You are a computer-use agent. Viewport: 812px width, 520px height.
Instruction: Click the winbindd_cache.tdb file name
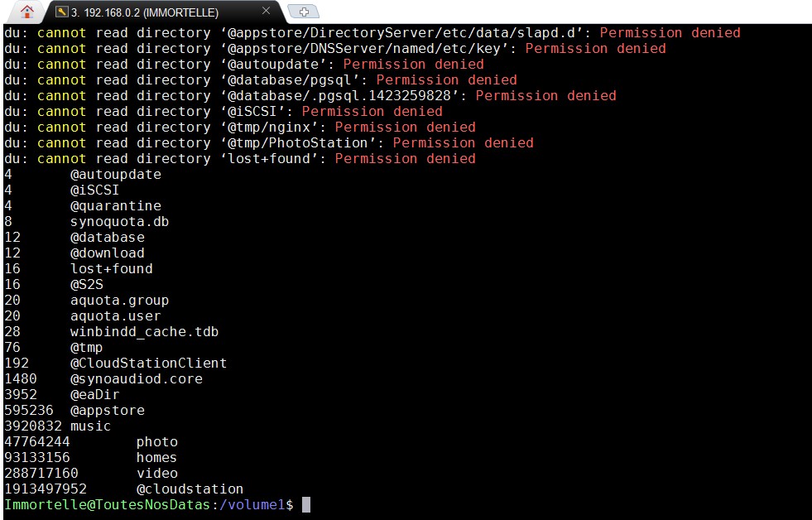(x=144, y=331)
